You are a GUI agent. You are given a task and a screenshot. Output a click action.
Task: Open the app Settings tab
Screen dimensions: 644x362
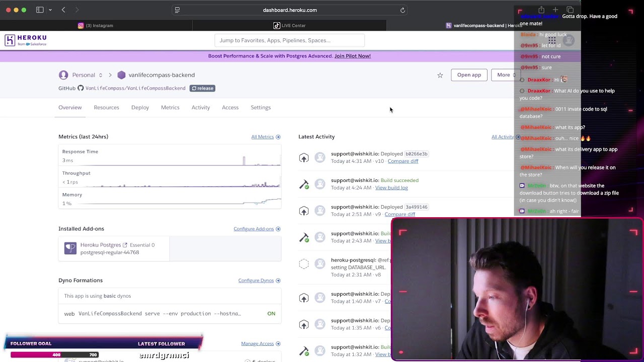tap(261, 108)
